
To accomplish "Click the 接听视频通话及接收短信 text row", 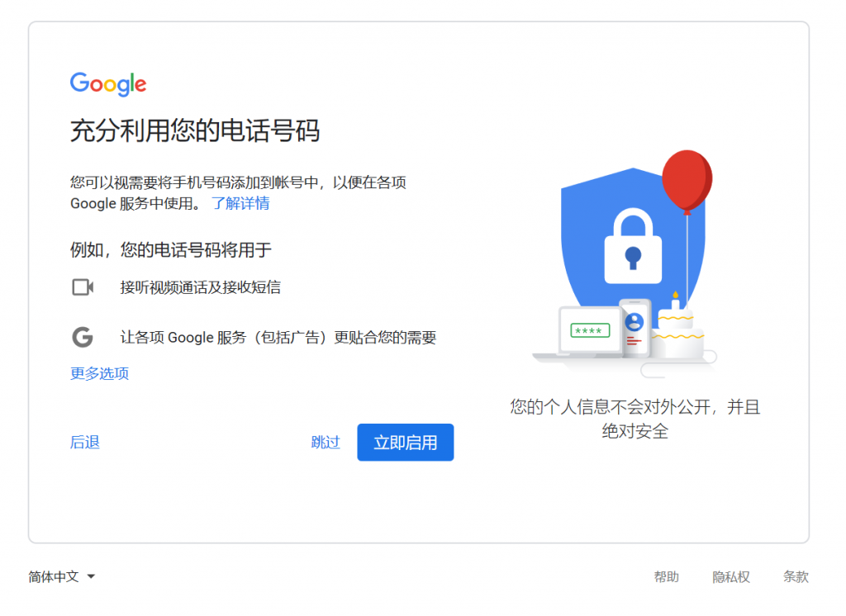I will click(x=200, y=287).
